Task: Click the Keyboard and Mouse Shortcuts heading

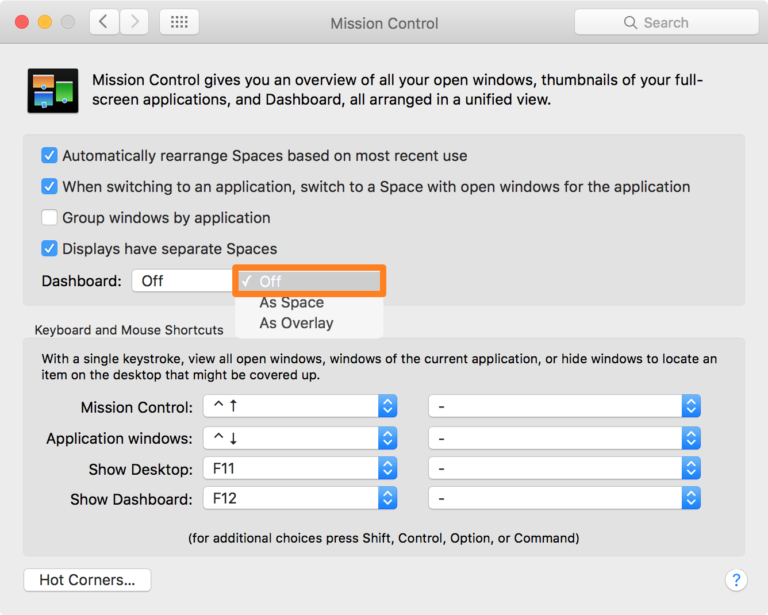Action: (x=129, y=330)
